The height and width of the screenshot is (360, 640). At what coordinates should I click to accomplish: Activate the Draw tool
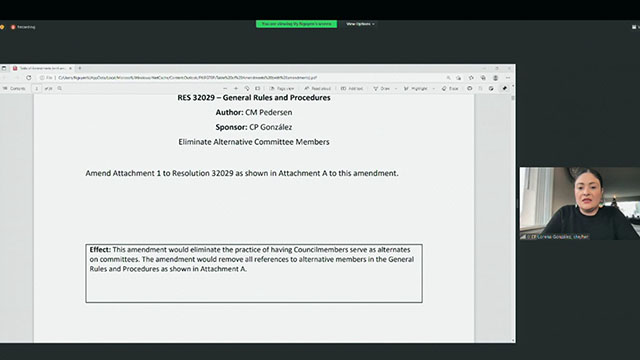[382, 89]
